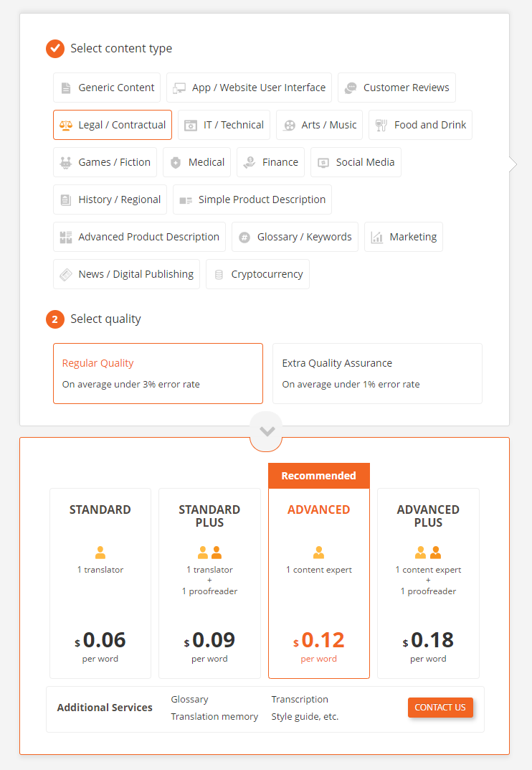Select the Marketing chart icon

tap(377, 238)
